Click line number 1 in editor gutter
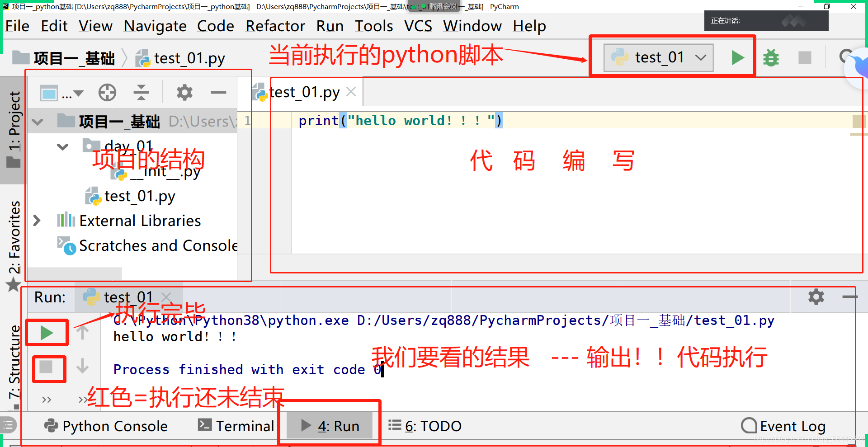This screenshot has width=868, height=447. [247, 121]
